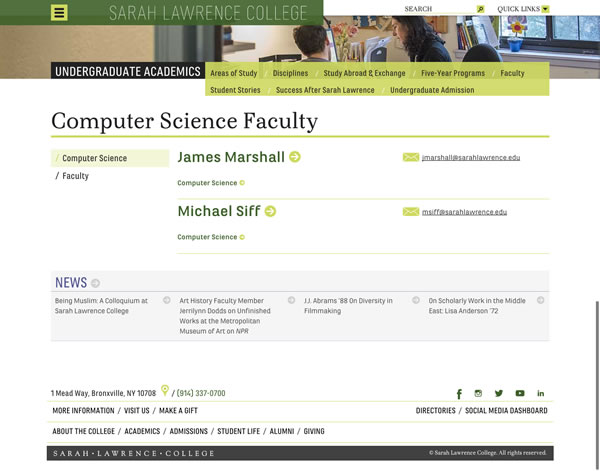Viewport: 600px width, 471px height.
Task: Open Computer Science link under Michael Siff
Action: click(207, 237)
